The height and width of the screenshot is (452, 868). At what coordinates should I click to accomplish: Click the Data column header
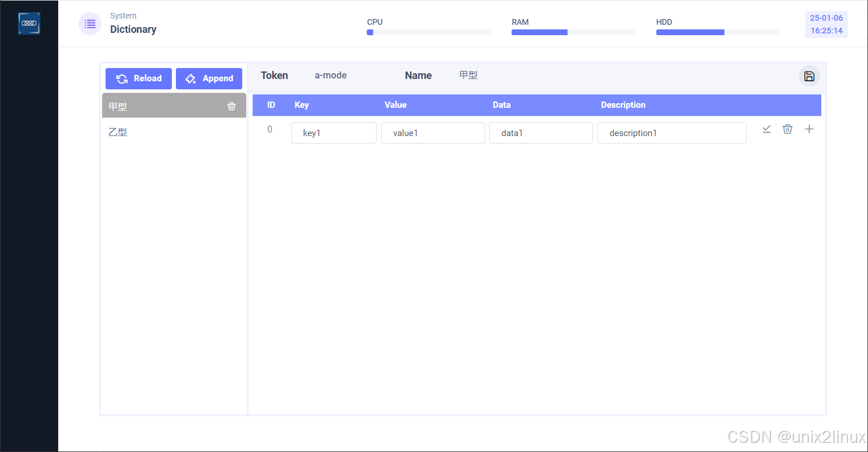tap(502, 105)
